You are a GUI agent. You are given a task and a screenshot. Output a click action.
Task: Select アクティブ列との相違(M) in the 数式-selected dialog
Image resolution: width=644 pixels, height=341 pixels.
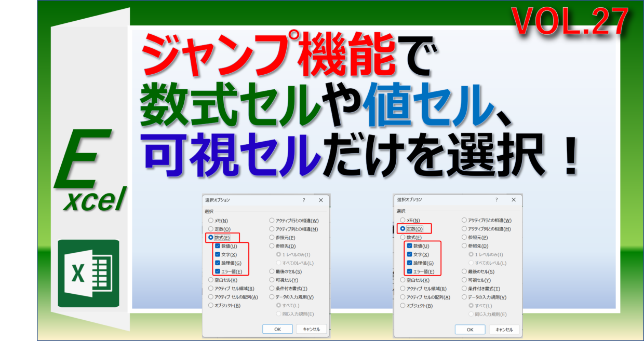click(x=272, y=229)
